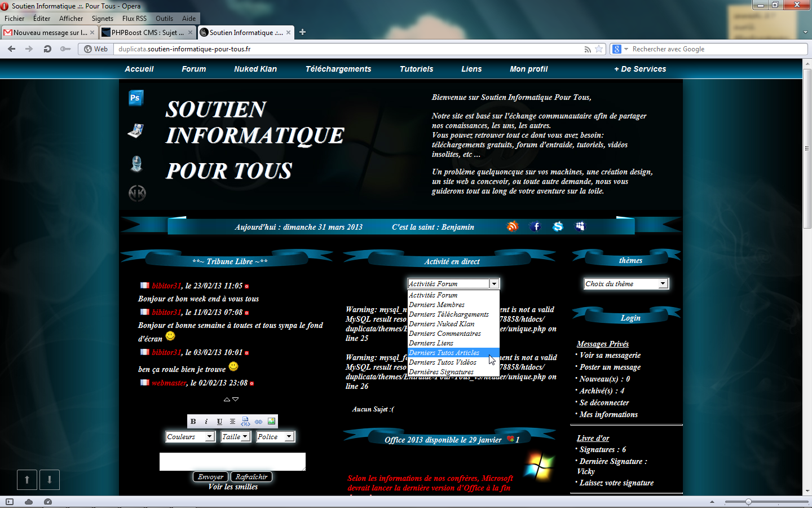This screenshot has width=812, height=508.
Task: Click the Underline formatting icon
Action: click(x=219, y=422)
